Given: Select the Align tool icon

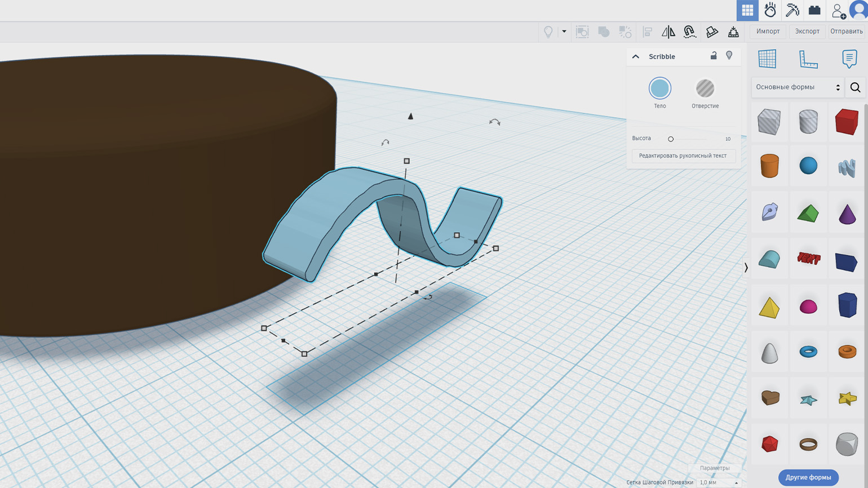Looking at the screenshot, I should pos(647,32).
